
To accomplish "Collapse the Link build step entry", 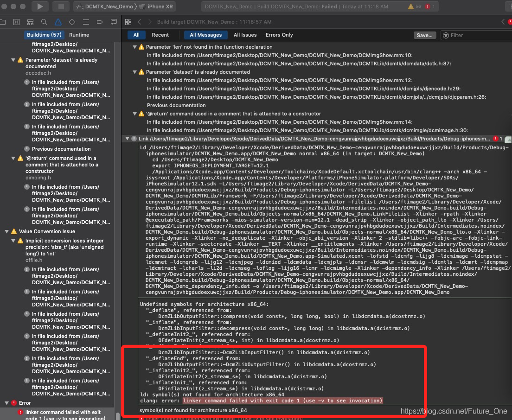I will tap(128, 139).
